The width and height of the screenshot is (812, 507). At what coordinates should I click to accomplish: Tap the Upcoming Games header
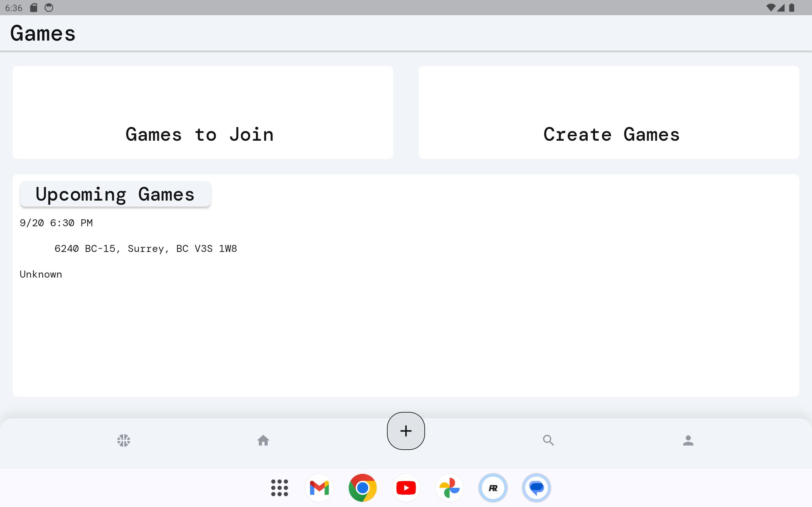115,194
